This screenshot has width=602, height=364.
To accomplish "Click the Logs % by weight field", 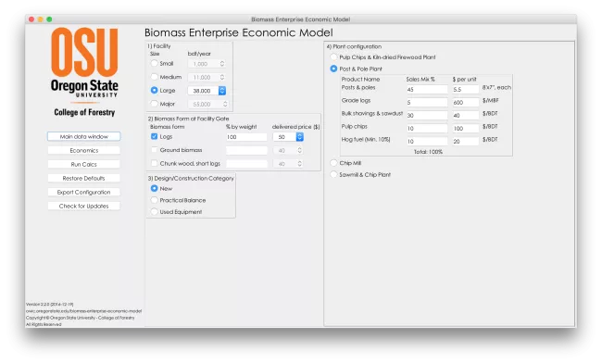I will pyautogui.click(x=246, y=137).
